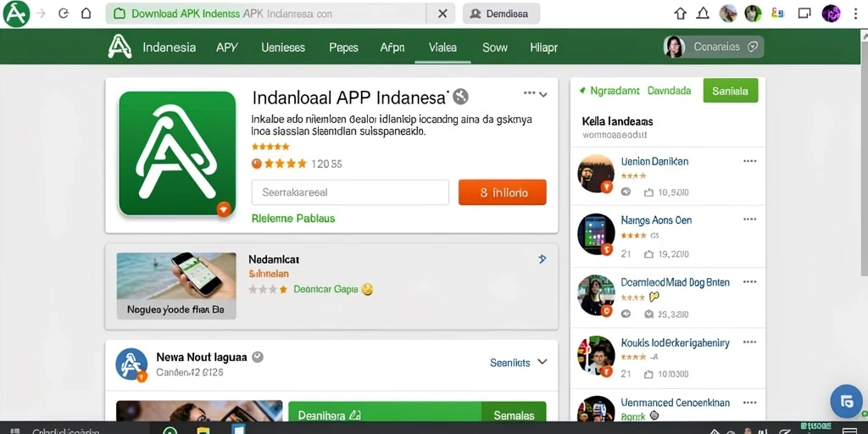Screen dimensions: 868x434
Task: Click the user avatar in green navbar
Action: 674,47
